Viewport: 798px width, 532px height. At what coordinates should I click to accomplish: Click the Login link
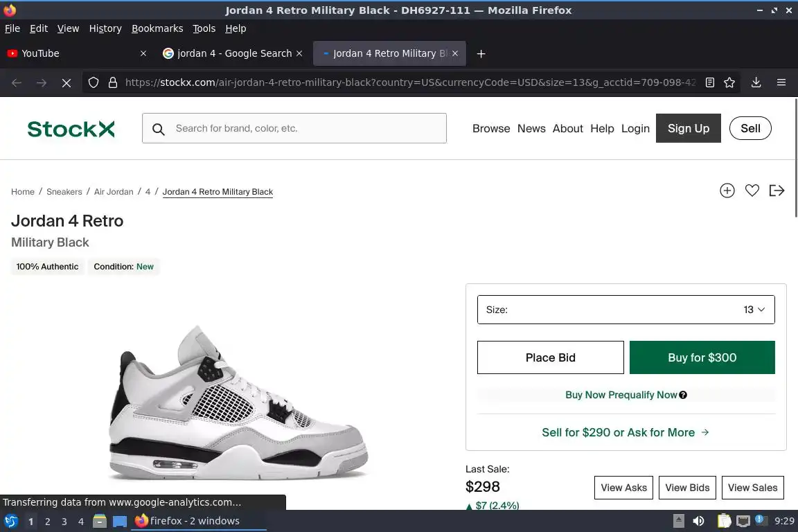click(635, 128)
